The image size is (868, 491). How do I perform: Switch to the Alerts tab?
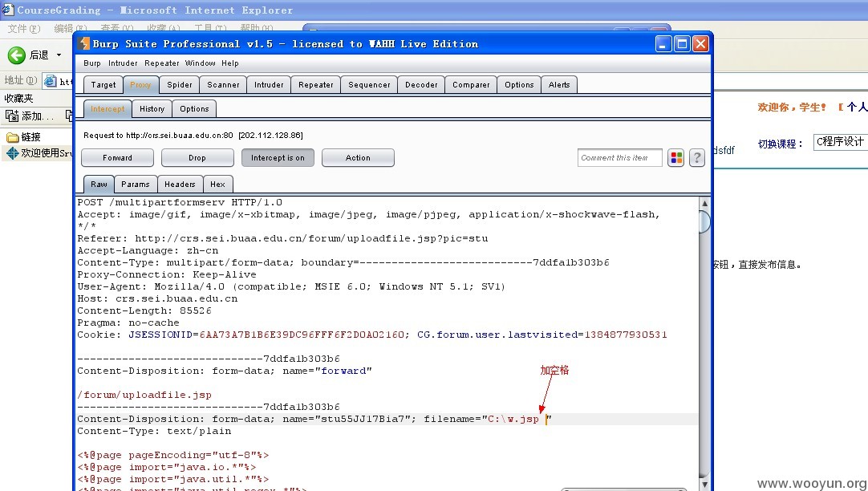[x=559, y=85]
